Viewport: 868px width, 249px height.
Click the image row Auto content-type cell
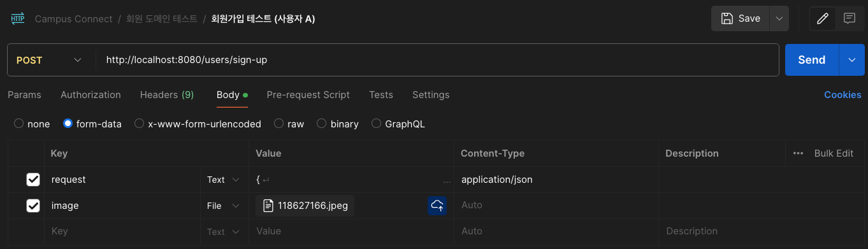coord(556,206)
